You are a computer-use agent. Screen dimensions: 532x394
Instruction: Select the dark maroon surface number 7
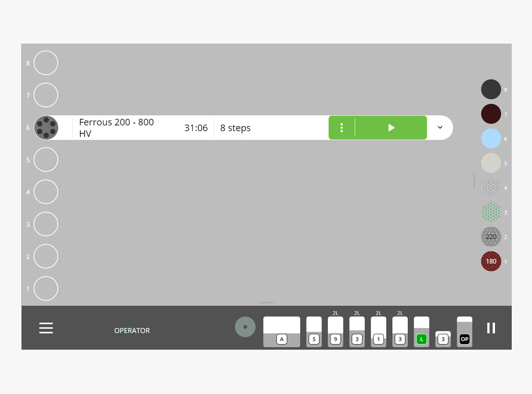(x=491, y=114)
